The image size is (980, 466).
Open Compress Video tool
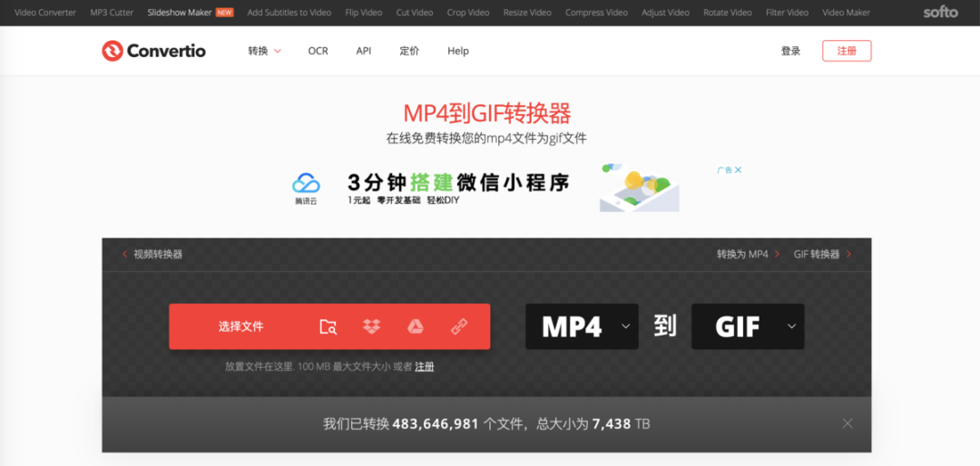click(x=596, y=13)
